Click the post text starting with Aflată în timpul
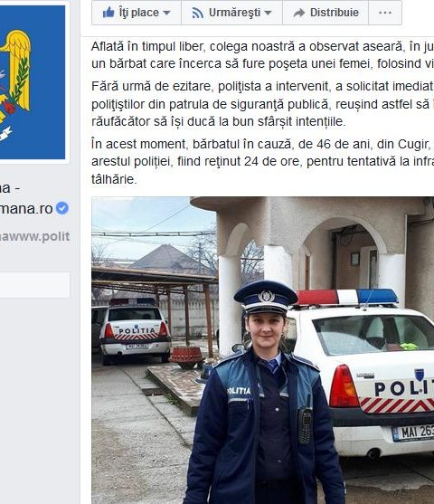Viewport: 434px width, 504px height. coord(263,55)
